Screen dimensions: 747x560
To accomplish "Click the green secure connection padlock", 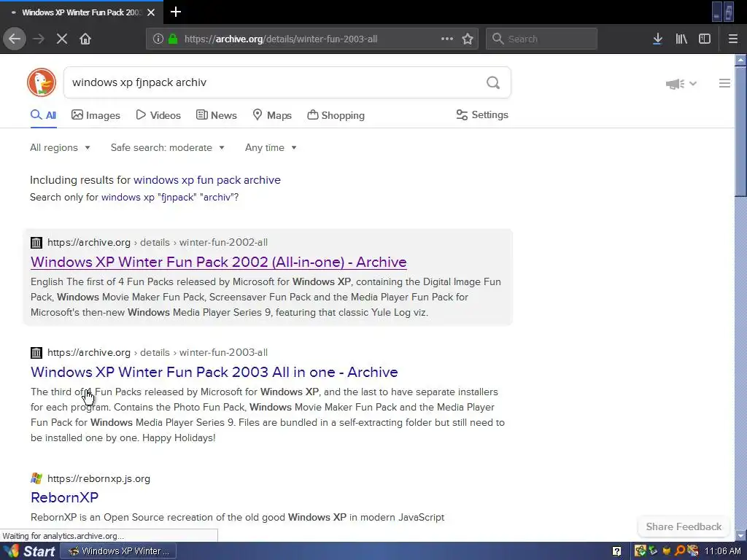I will [x=173, y=39].
